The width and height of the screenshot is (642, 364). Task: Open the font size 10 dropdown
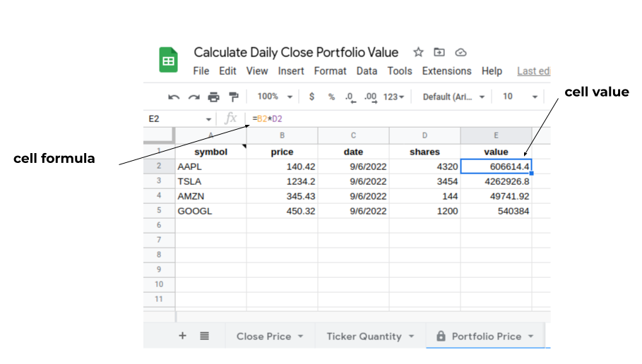[520, 97]
